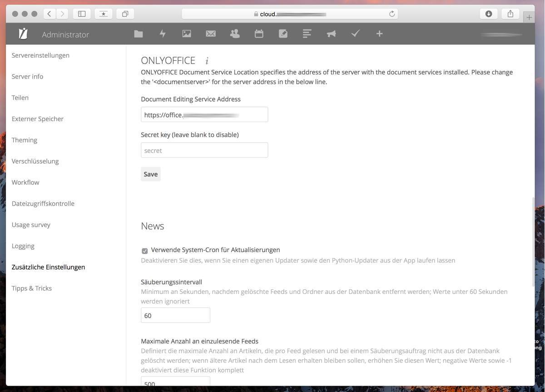
Task: Uncheck Verwende System-Cron für Aktualisierungen
Action: [144, 251]
